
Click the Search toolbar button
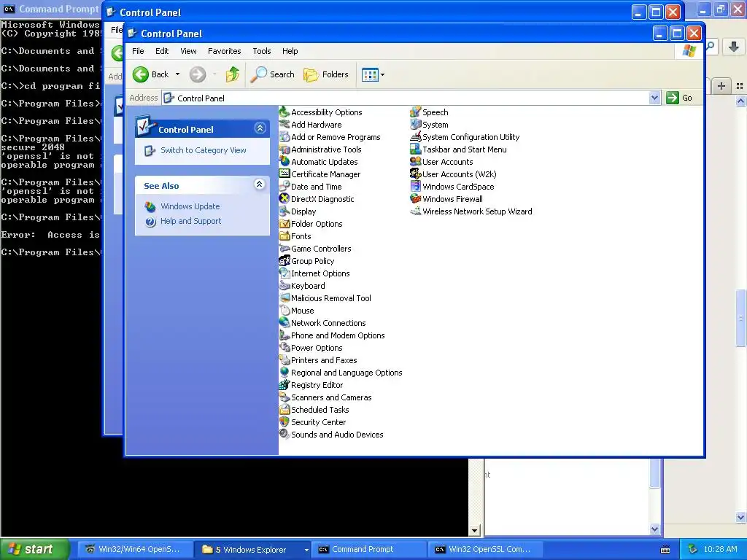tap(273, 74)
